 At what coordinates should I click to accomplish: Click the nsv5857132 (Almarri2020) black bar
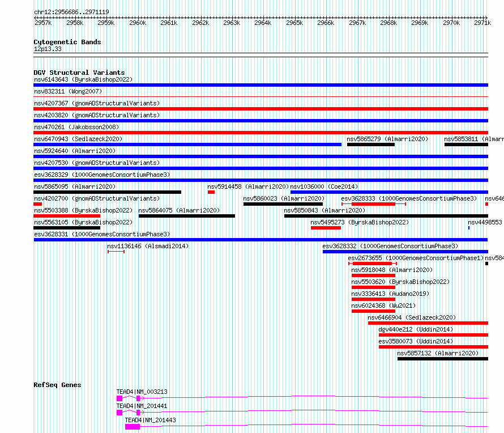tap(443, 359)
